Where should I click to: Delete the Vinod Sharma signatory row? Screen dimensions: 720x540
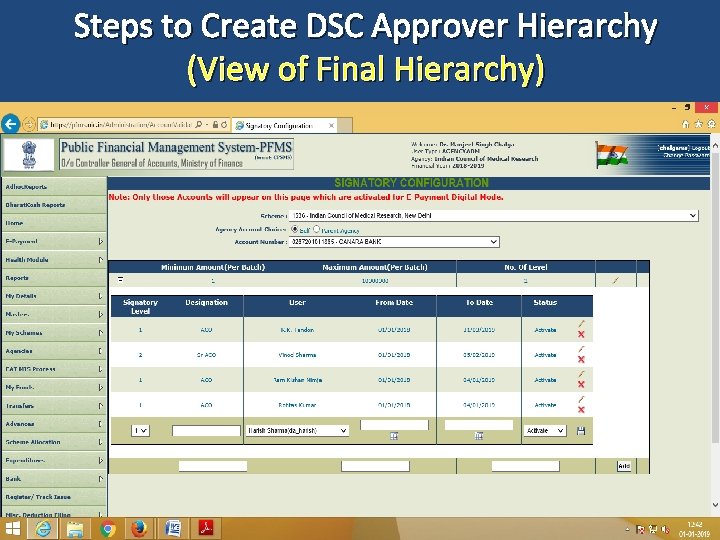pyautogui.click(x=581, y=360)
